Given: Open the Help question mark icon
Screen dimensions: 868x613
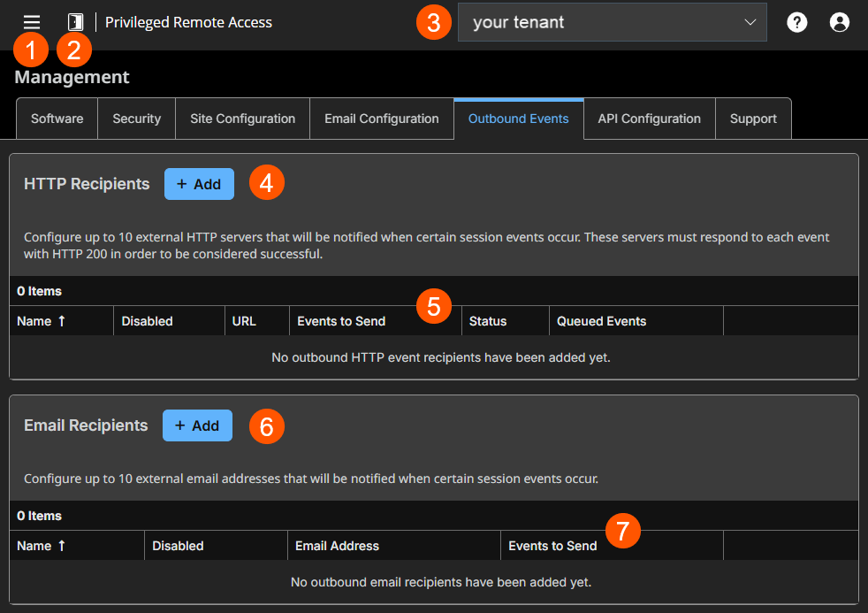Looking at the screenshot, I should [796, 21].
